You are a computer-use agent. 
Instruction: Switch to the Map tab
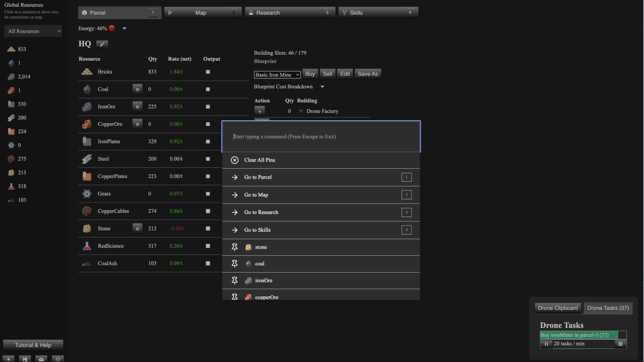203,13
